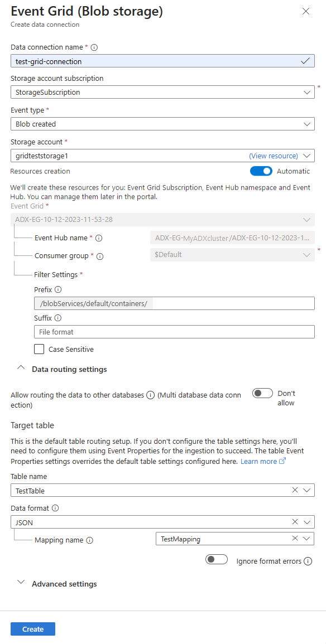The height and width of the screenshot is (644, 326).
Task: Click info icon beside Data connection name
Action: tap(94, 47)
